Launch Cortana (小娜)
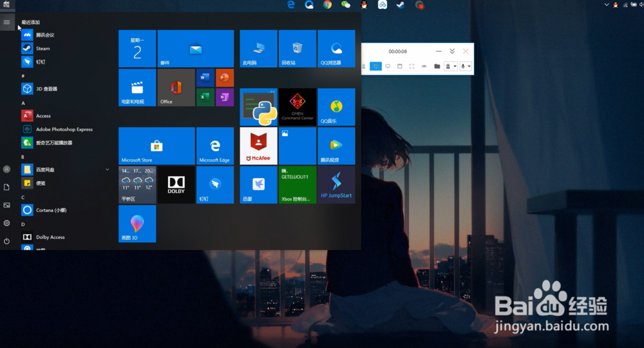 click(66, 210)
